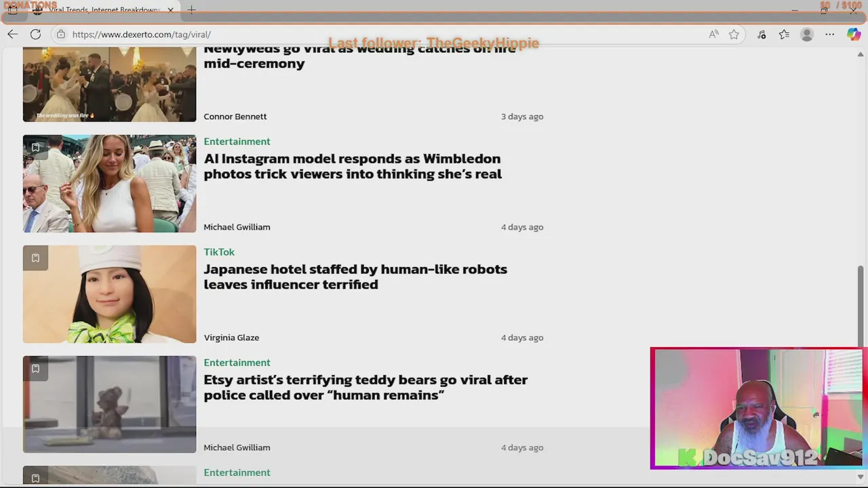Reload the page with refresh icon
The width and height of the screenshot is (868, 488).
click(x=35, y=35)
